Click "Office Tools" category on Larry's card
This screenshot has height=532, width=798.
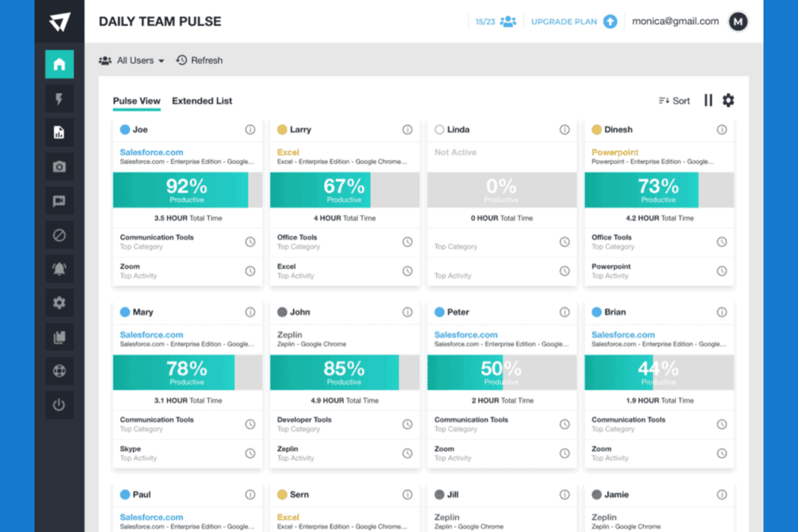(297, 237)
